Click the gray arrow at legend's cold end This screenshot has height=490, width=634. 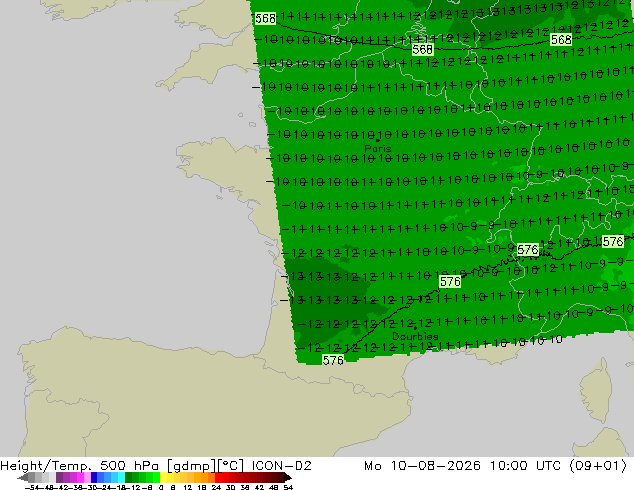(x=23, y=477)
